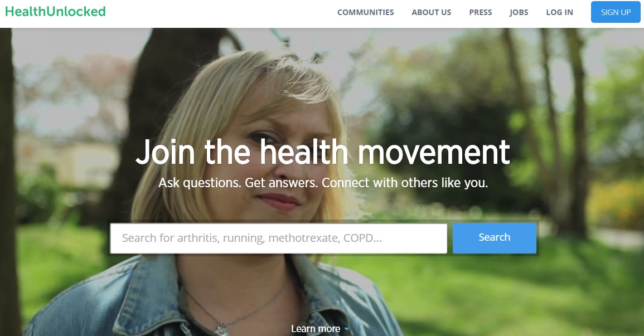Screen dimensions: 644x336
Task: Expand the Learn more link
Action: tap(316, 329)
